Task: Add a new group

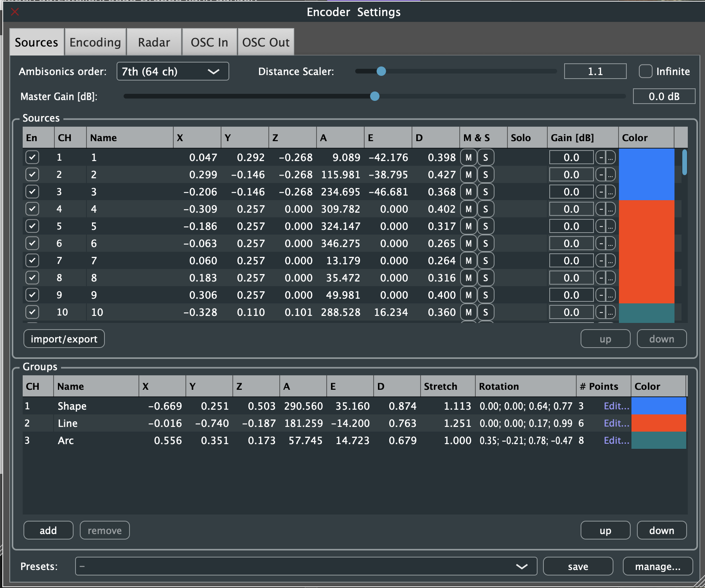Action: (x=48, y=530)
